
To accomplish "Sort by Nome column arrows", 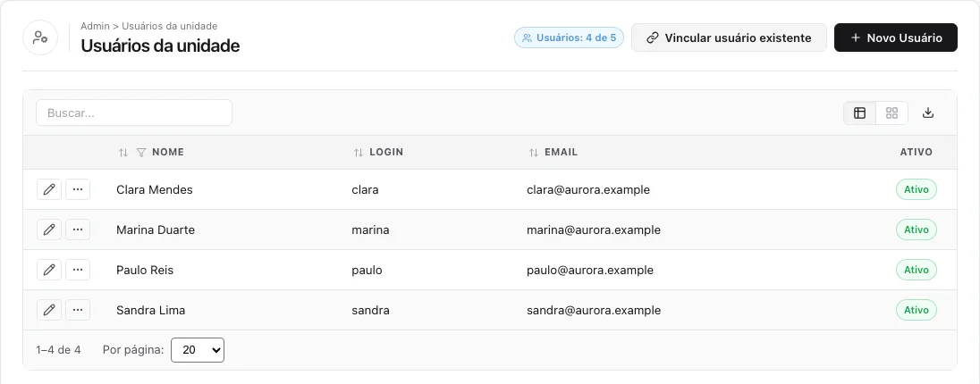I will point(123,153).
